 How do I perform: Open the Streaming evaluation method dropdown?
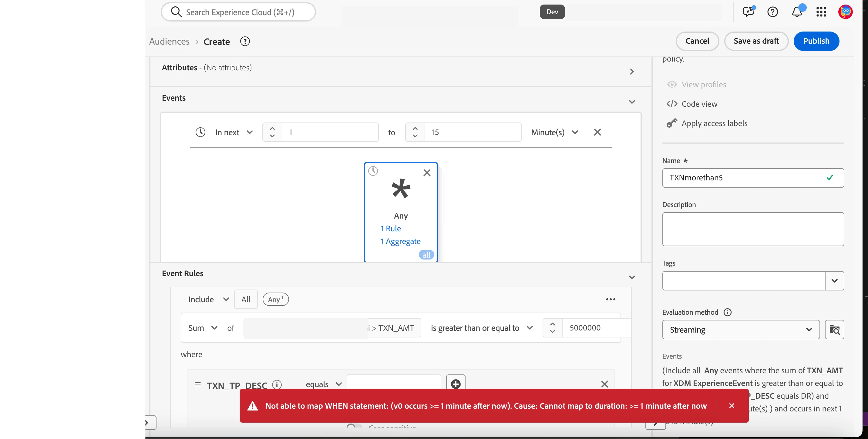point(741,330)
